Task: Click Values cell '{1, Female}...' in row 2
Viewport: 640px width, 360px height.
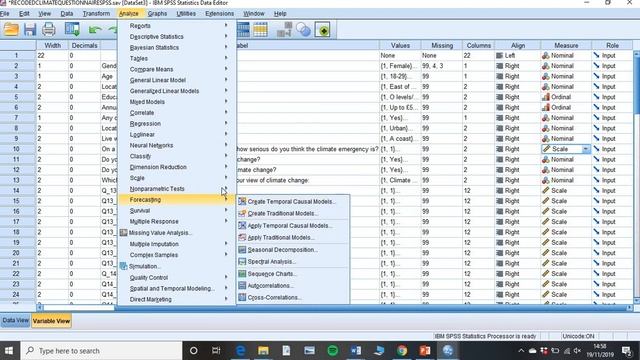Action: click(400, 66)
